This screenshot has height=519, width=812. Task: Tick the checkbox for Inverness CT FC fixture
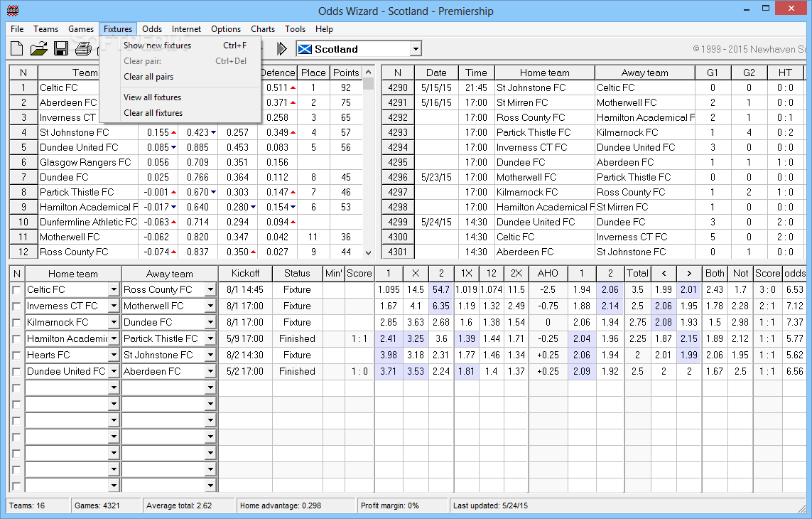tap(16, 306)
